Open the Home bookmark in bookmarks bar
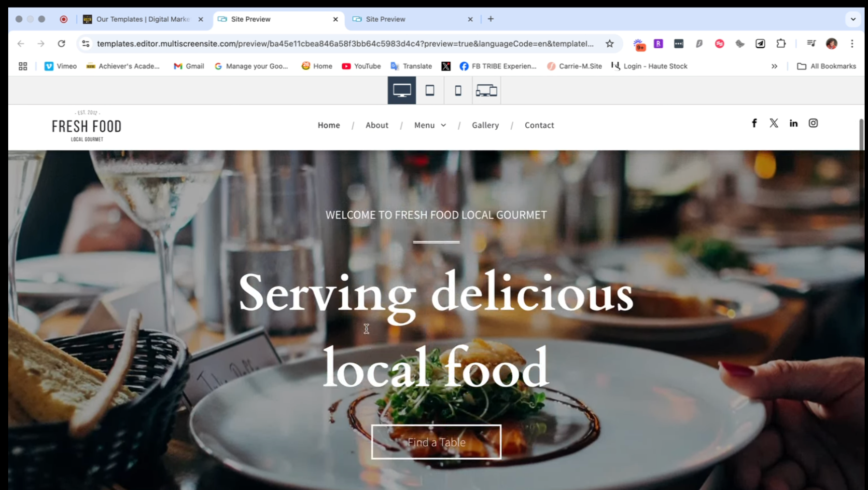Viewport: 868px width, 490px height. pyautogui.click(x=317, y=66)
